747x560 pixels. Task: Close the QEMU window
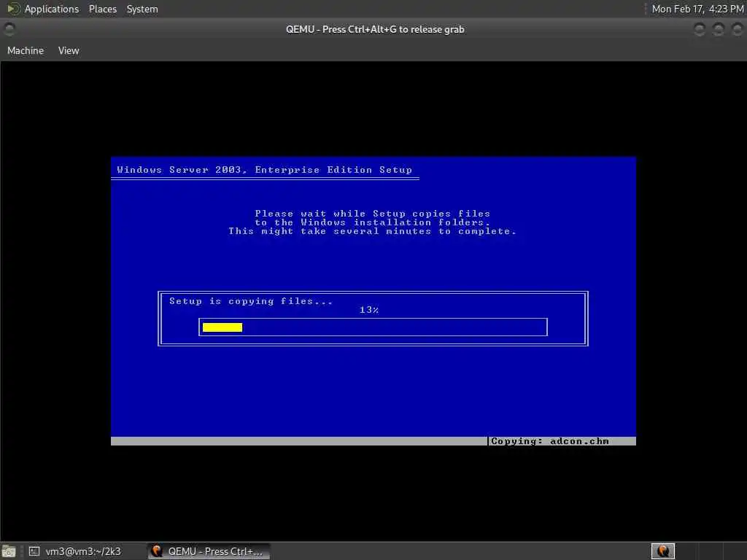tap(737, 29)
